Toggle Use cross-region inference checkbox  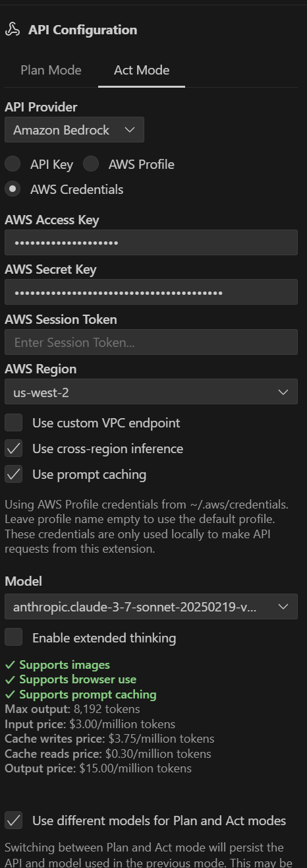pyautogui.click(x=14, y=449)
